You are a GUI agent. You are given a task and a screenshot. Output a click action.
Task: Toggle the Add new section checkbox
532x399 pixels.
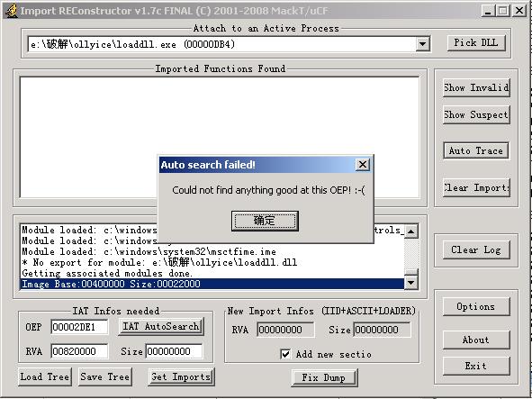[x=285, y=354]
